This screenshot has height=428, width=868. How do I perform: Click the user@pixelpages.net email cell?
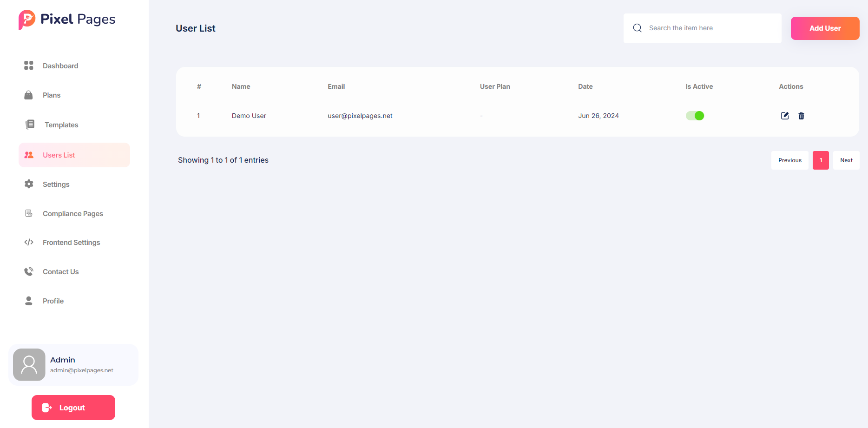tap(360, 116)
